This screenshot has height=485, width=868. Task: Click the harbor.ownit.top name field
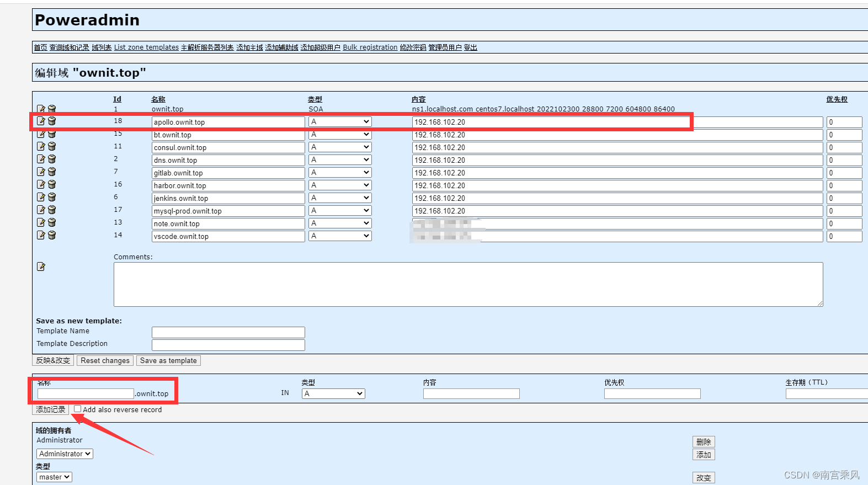pyautogui.click(x=228, y=185)
